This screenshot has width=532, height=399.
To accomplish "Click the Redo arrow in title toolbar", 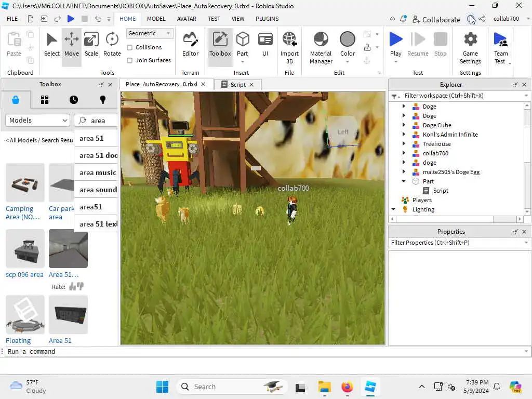I will coord(57,19).
